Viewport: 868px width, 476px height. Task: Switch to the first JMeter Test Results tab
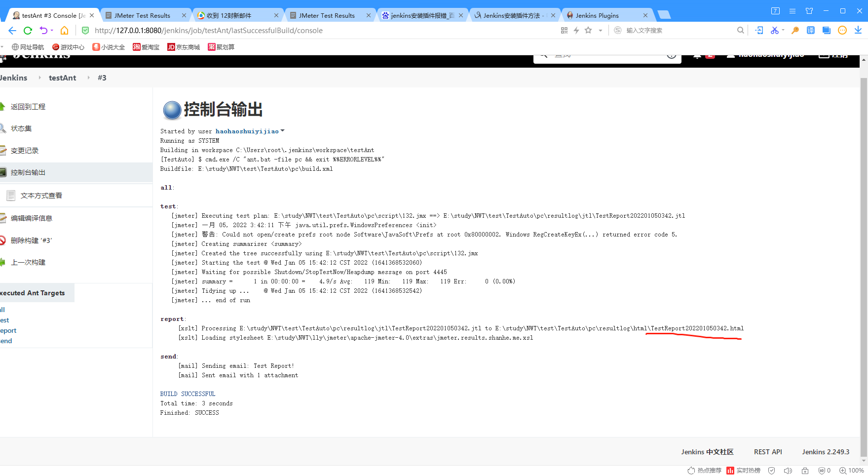142,15
